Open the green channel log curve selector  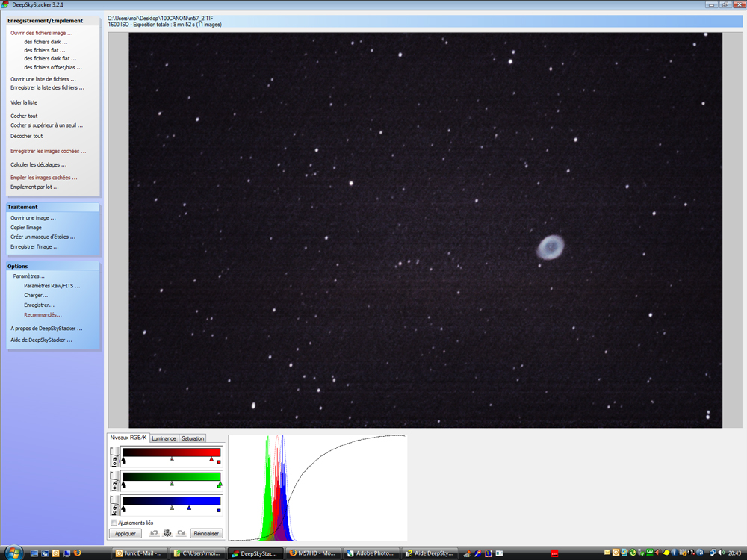tap(114, 482)
